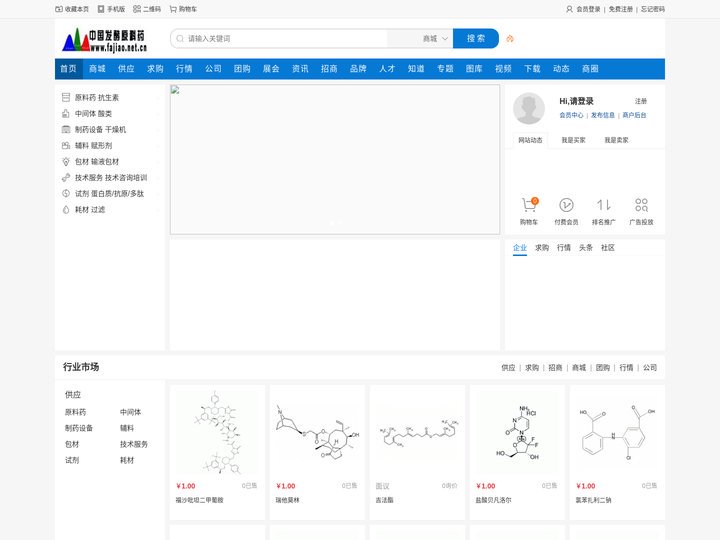Open the 展会 navigation item
Image resolution: width=720 pixels, height=540 pixels.
271,69
